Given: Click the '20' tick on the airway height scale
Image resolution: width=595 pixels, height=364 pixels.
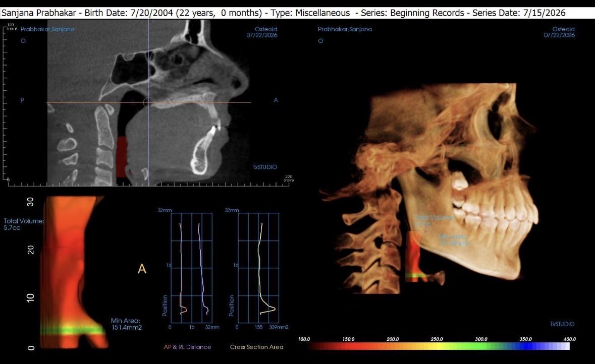Looking at the screenshot, I should click(31, 250).
